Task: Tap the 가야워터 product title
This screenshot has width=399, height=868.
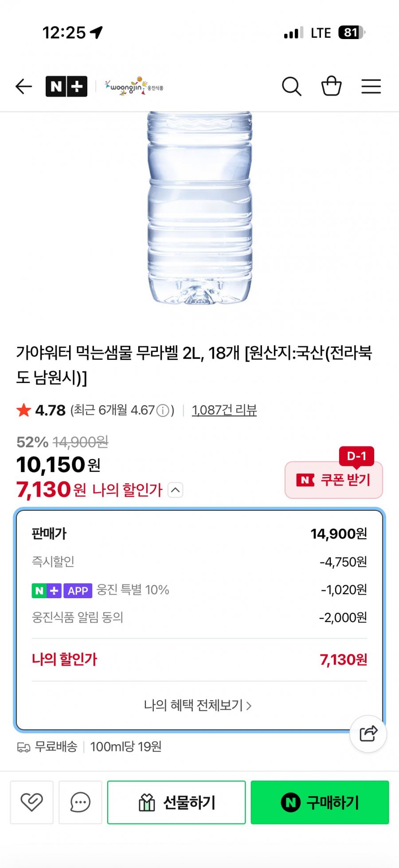Action: tap(194, 365)
